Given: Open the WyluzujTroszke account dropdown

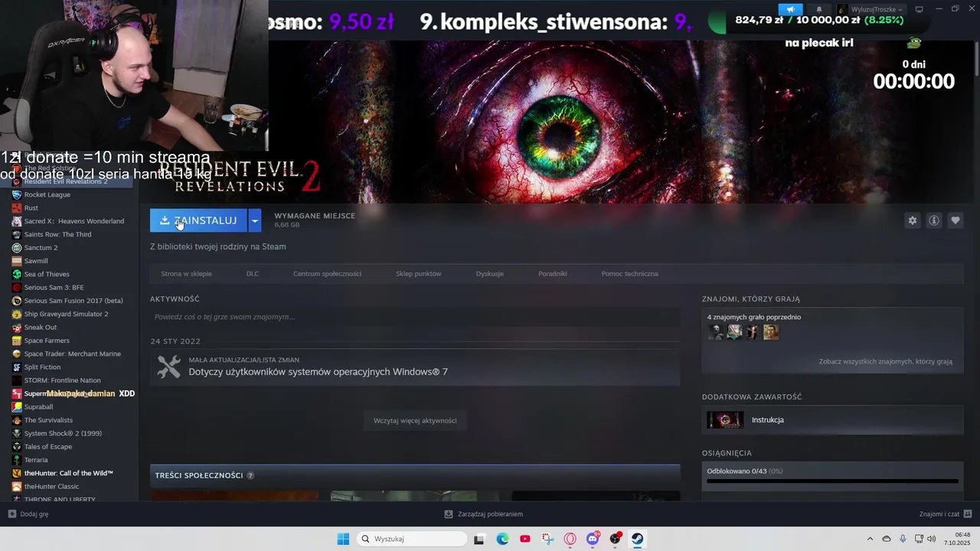Looking at the screenshot, I should [x=870, y=9].
